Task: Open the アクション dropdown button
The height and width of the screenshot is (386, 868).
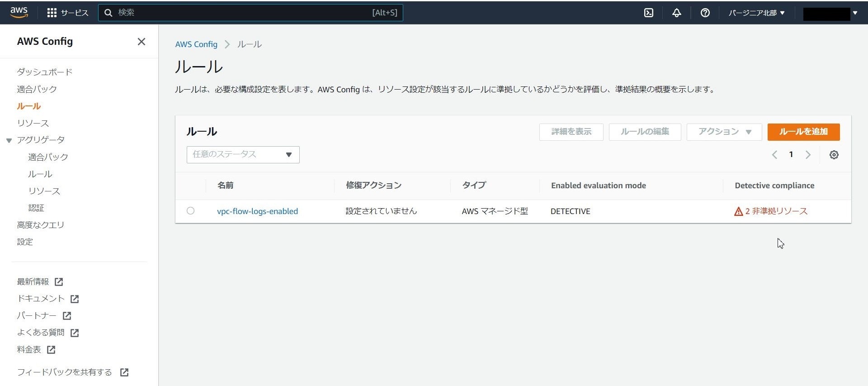Action: [724, 132]
